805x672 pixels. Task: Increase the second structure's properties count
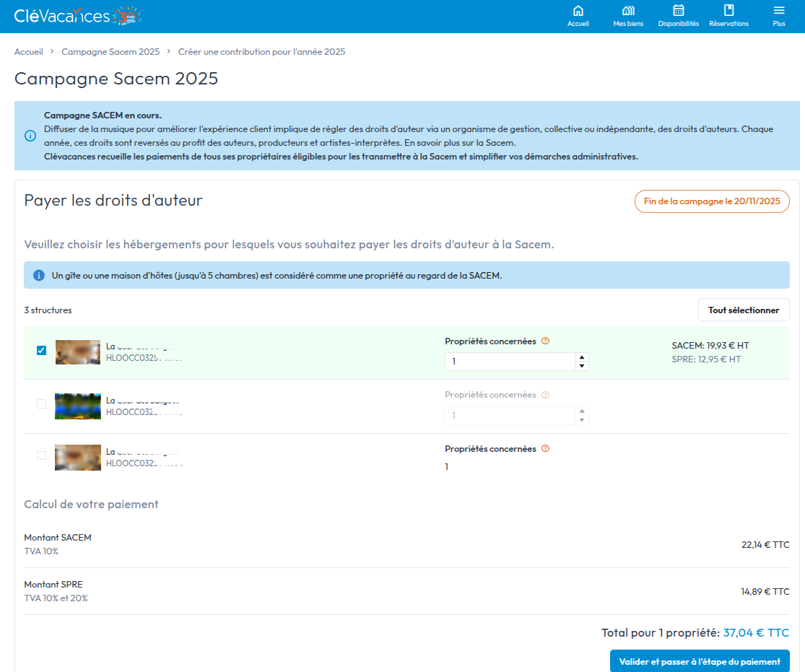click(x=582, y=411)
